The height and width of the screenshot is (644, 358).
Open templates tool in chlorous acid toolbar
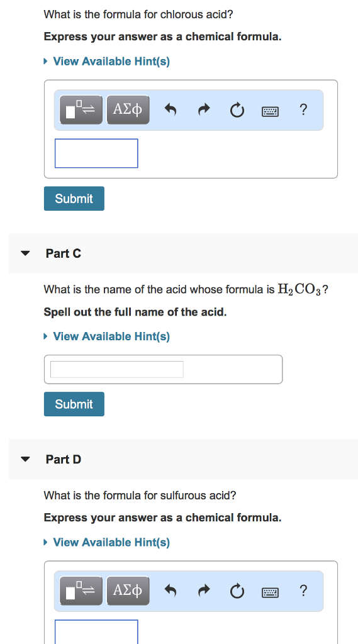pos(81,109)
